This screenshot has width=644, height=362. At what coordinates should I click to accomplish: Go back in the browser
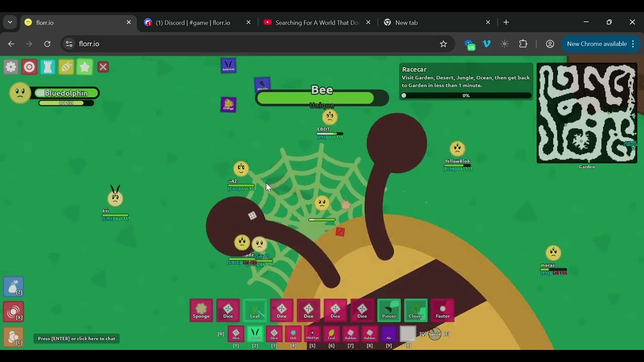[11, 44]
